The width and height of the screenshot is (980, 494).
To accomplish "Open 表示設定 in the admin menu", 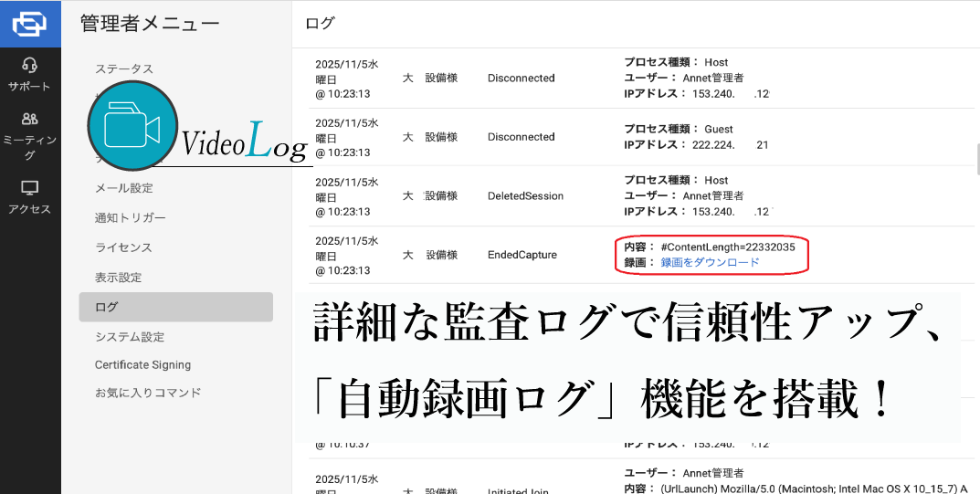I will point(119,278).
